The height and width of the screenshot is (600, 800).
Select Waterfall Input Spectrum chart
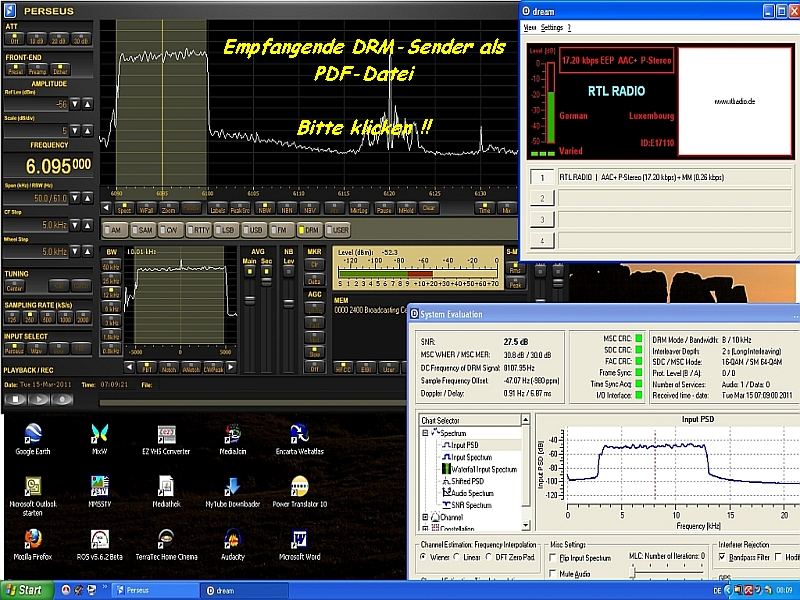point(484,469)
